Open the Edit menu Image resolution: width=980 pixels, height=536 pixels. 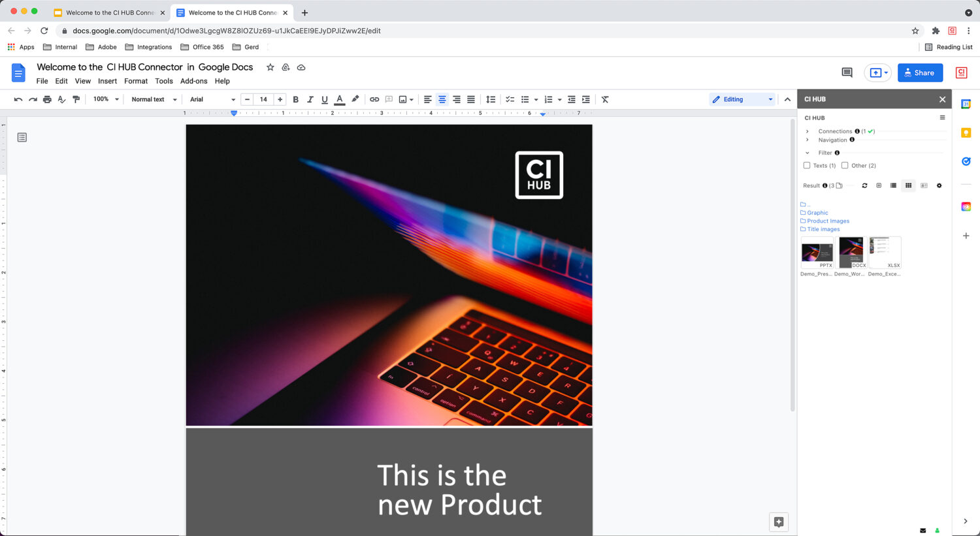tap(61, 81)
